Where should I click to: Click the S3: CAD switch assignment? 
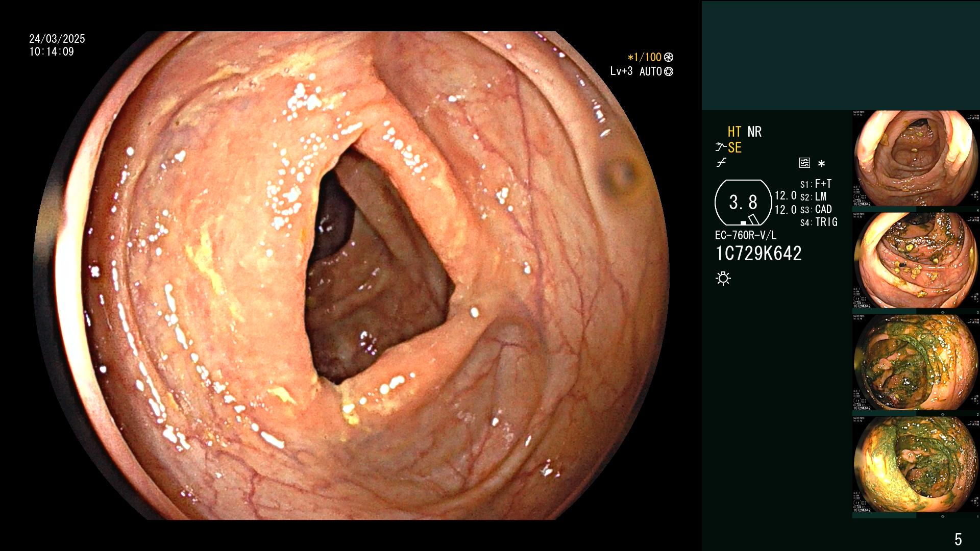(816, 209)
